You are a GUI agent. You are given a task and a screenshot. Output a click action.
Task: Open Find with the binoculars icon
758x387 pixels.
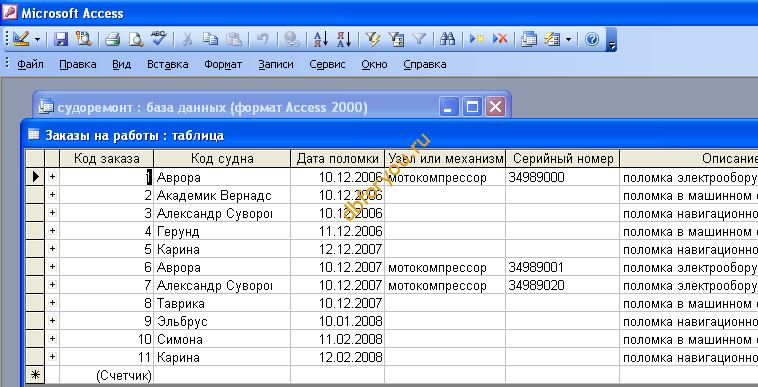(x=448, y=39)
